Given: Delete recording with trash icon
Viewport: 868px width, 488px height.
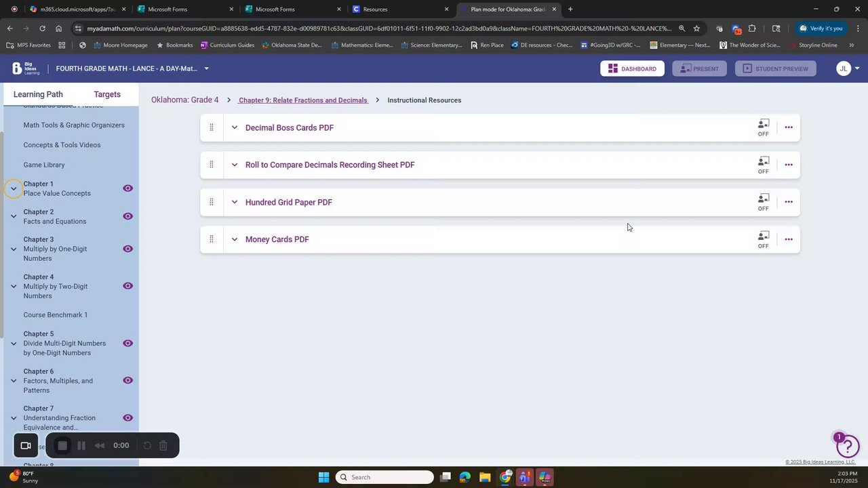Looking at the screenshot, I should click(x=163, y=445).
